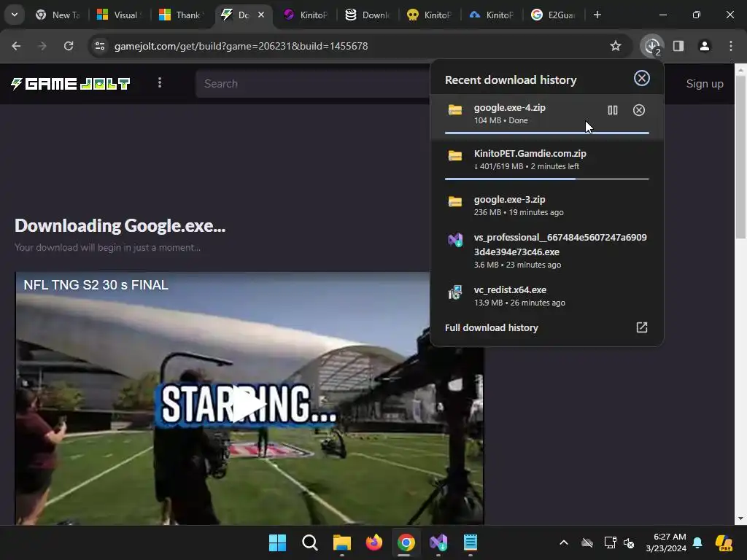
Task: Click the gamejolt.com address bar URL
Action: click(x=241, y=46)
